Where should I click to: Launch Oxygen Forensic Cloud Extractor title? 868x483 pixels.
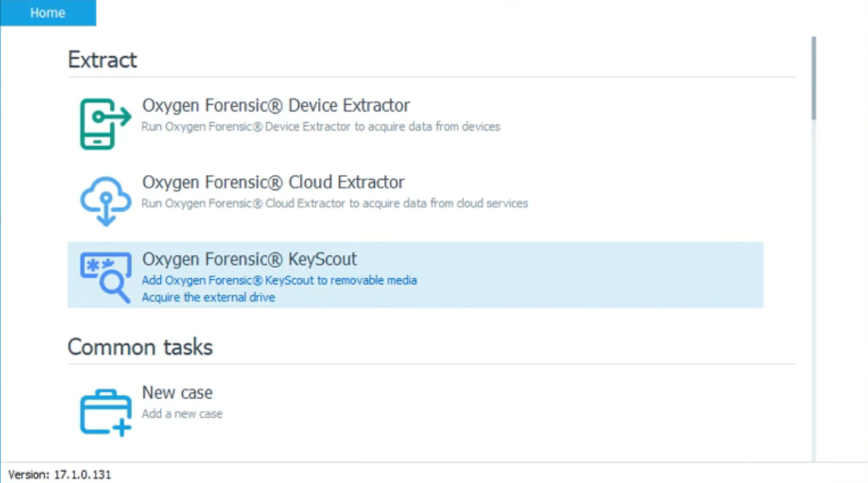(273, 182)
